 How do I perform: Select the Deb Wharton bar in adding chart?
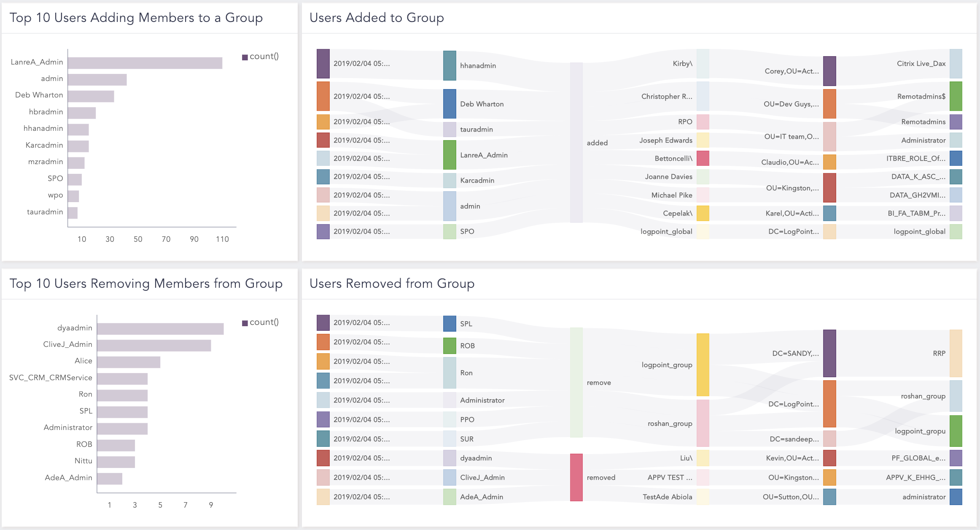91,96
